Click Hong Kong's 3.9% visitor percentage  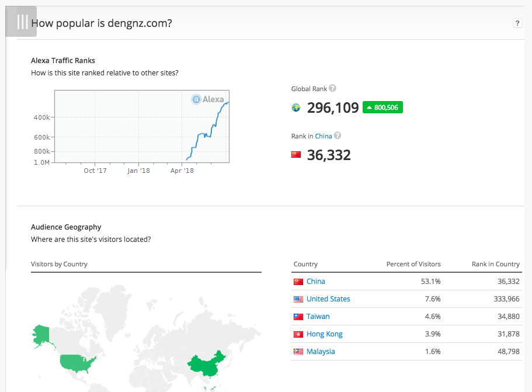pyautogui.click(x=433, y=334)
